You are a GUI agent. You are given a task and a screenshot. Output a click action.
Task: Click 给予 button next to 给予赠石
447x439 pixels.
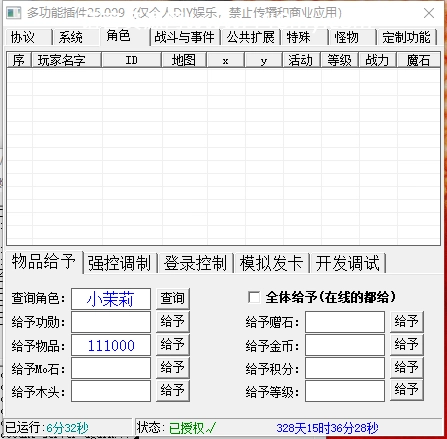point(407,322)
